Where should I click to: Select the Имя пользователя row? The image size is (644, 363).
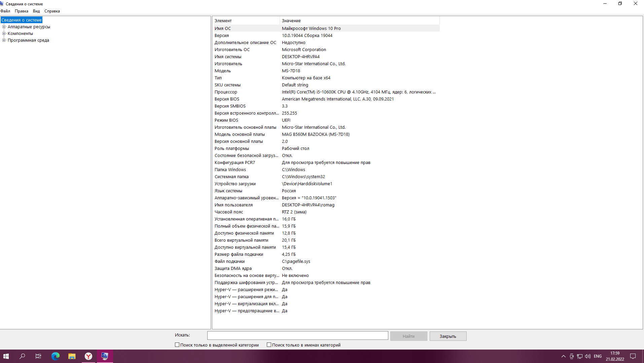(326, 205)
